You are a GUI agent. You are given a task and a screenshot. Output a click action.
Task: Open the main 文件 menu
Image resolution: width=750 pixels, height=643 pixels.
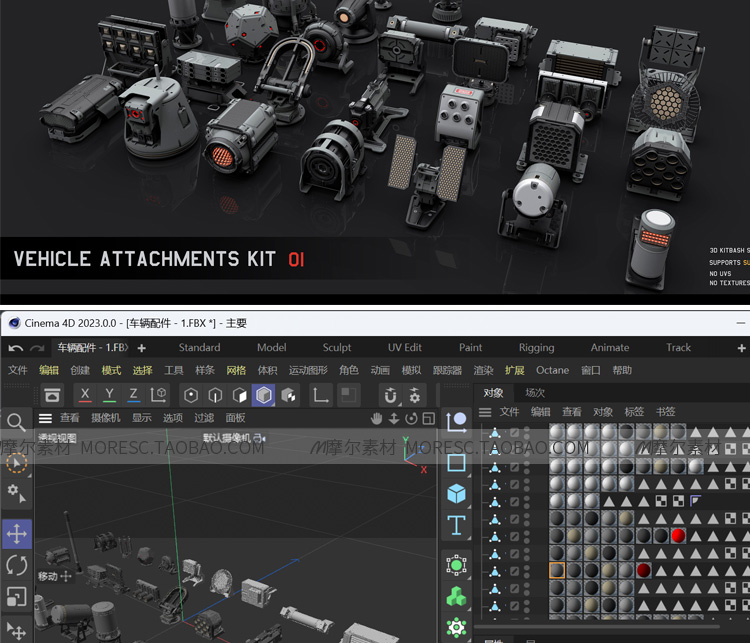[18, 370]
